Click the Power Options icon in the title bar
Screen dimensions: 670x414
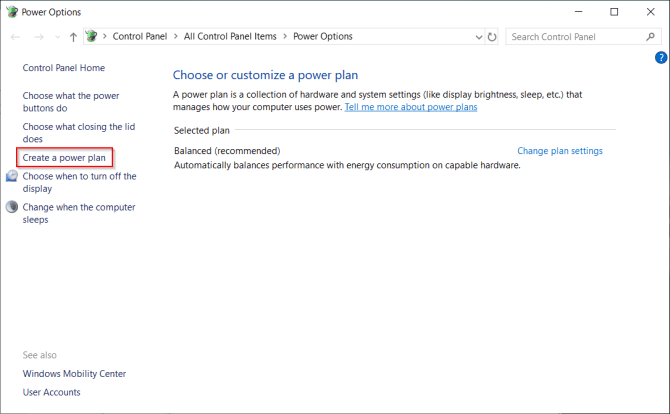click(11, 12)
